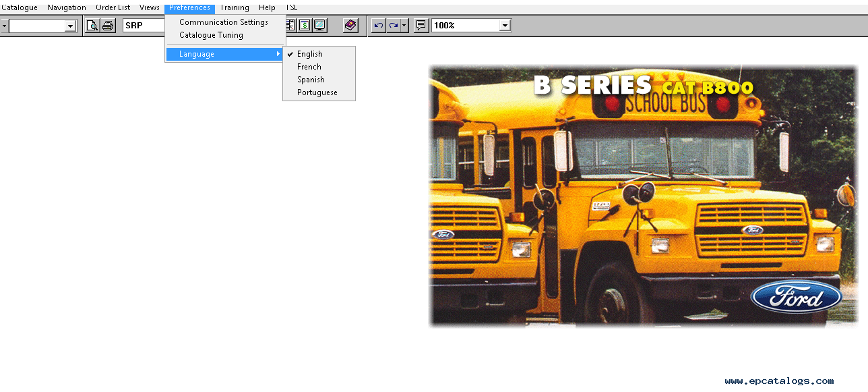Image resolution: width=868 pixels, height=392 pixels.
Task: Click the print preview icon
Action: coord(92,26)
